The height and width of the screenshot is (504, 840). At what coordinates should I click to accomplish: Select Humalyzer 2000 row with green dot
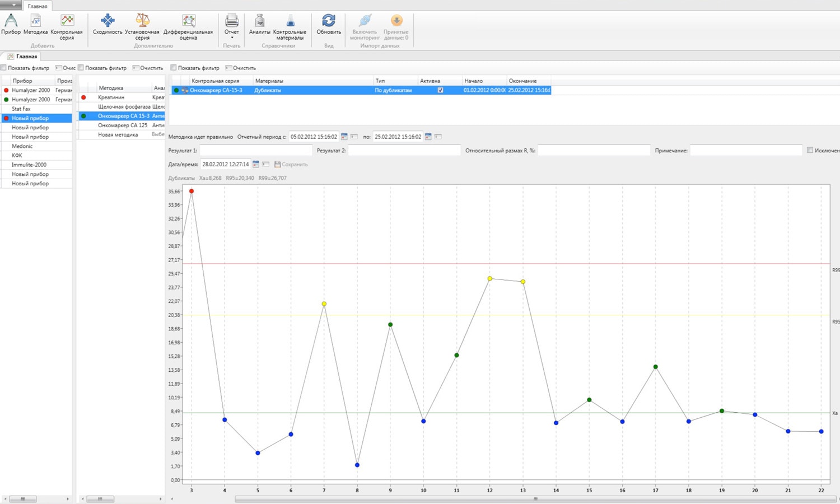(36, 99)
